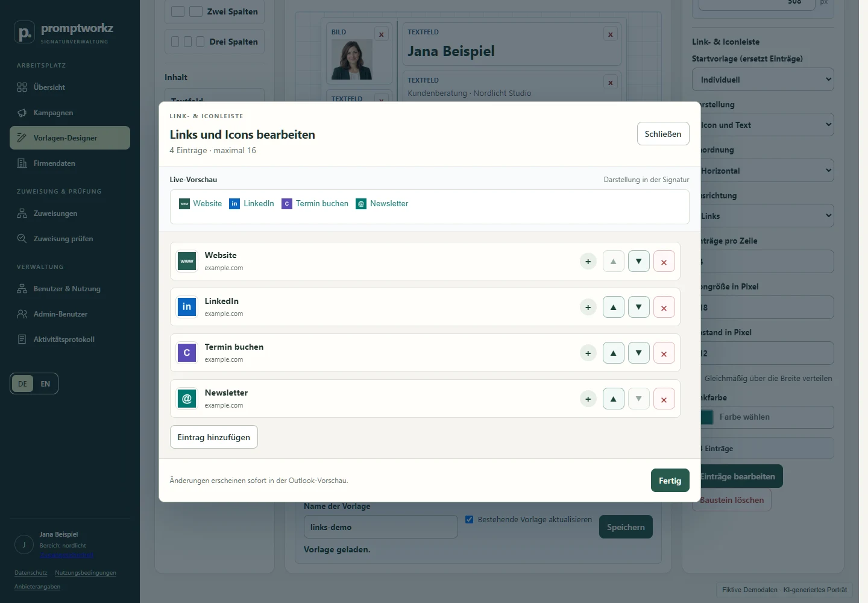
Task: Click the Website www icon tile
Action: pos(187,261)
